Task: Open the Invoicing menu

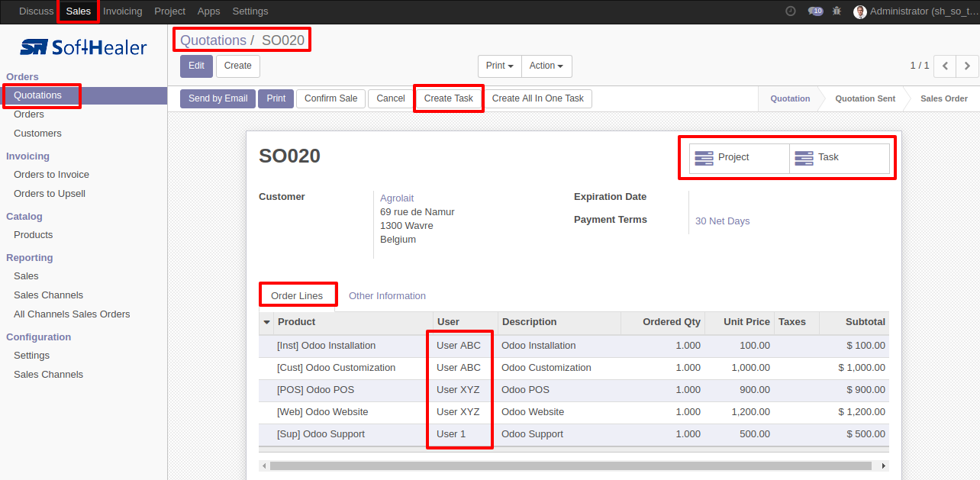Action: [123, 11]
